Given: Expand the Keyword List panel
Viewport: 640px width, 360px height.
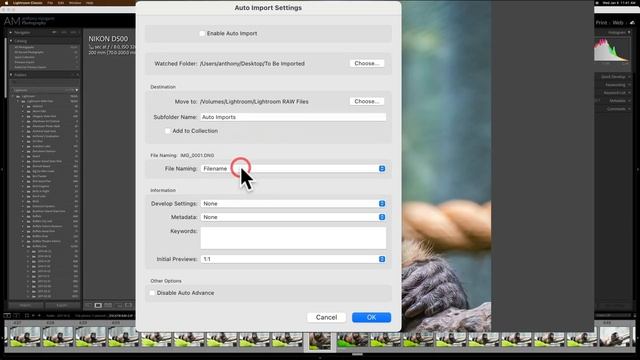Looking at the screenshot, I should [629, 93].
